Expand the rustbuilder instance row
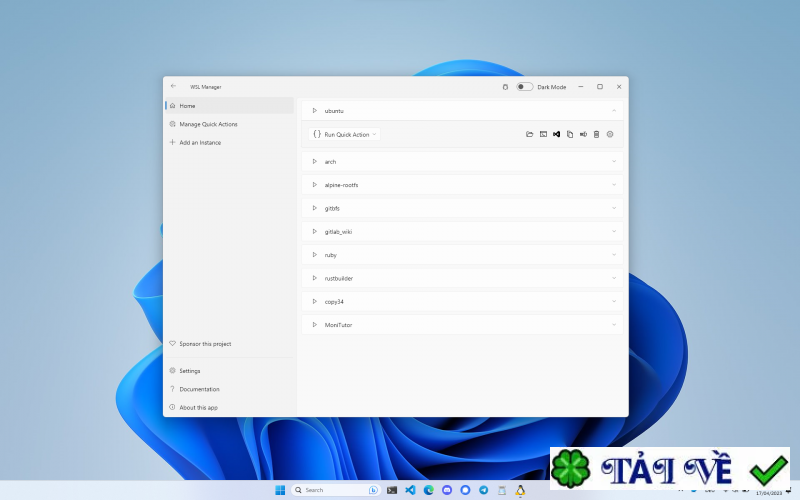 click(614, 278)
